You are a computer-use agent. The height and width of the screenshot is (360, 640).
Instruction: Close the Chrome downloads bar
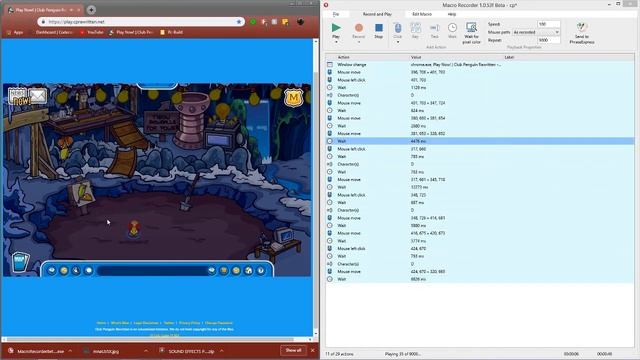pos(313,350)
